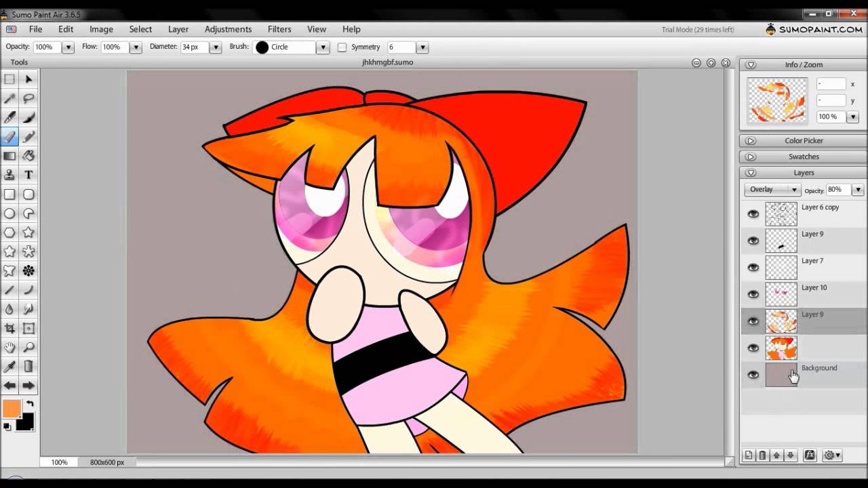The height and width of the screenshot is (488, 868).
Task: Expand the Color Picker panel
Action: tap(751, 141)
